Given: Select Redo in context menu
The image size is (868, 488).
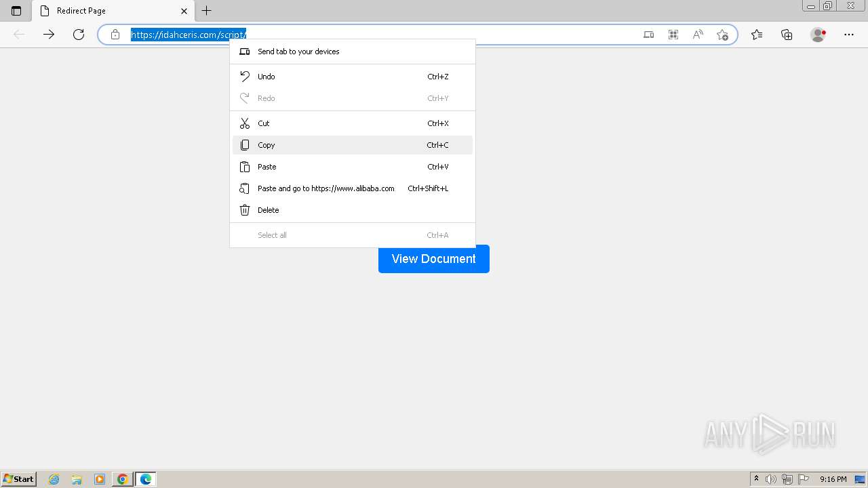Looking at the screenshot, I should click(353, 98).
